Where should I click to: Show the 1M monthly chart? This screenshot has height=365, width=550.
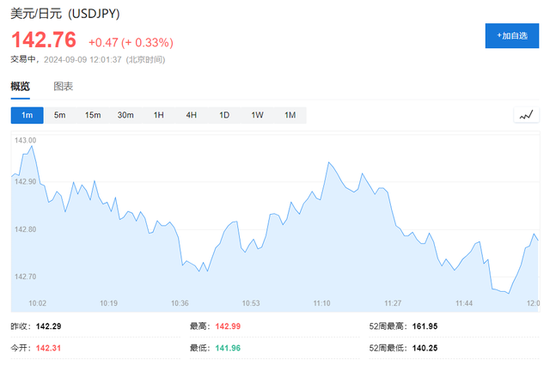(x=290, y=115)
